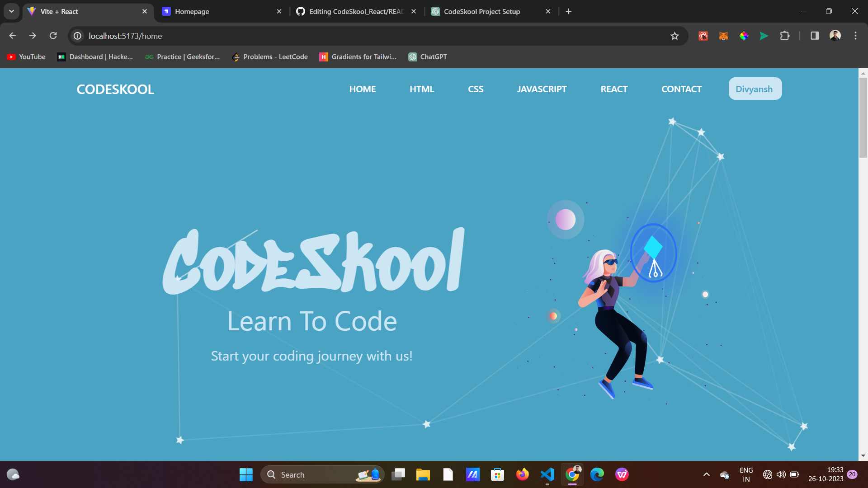Click the Divyansh profile button
Viewport: 868px width, 488px height.
[x=755, y=89]
